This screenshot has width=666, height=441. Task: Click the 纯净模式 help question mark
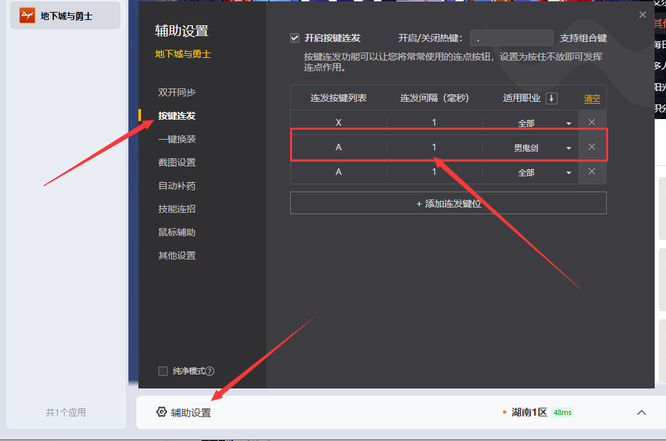210,371
